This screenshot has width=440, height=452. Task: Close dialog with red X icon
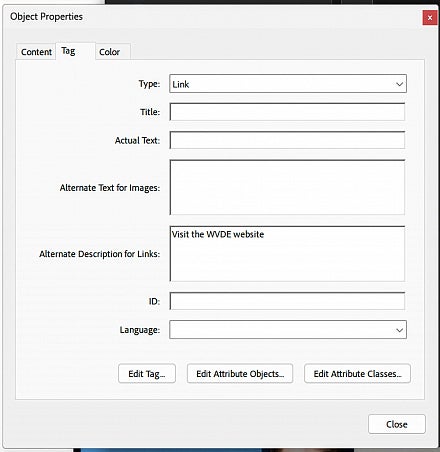430,18
